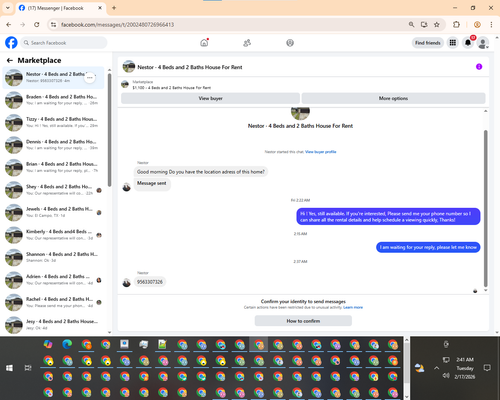
Task: Open the Windows Start button
Action: 9,368
